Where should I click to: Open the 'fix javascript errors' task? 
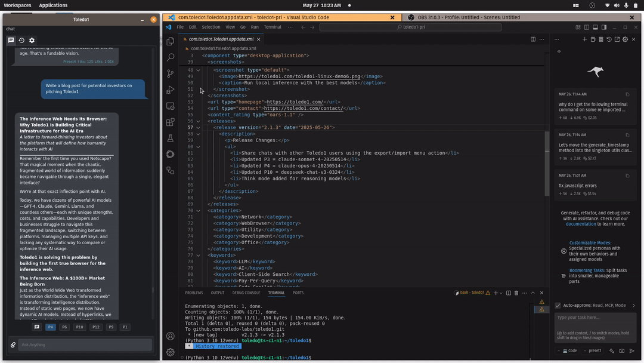pos(596,185)
